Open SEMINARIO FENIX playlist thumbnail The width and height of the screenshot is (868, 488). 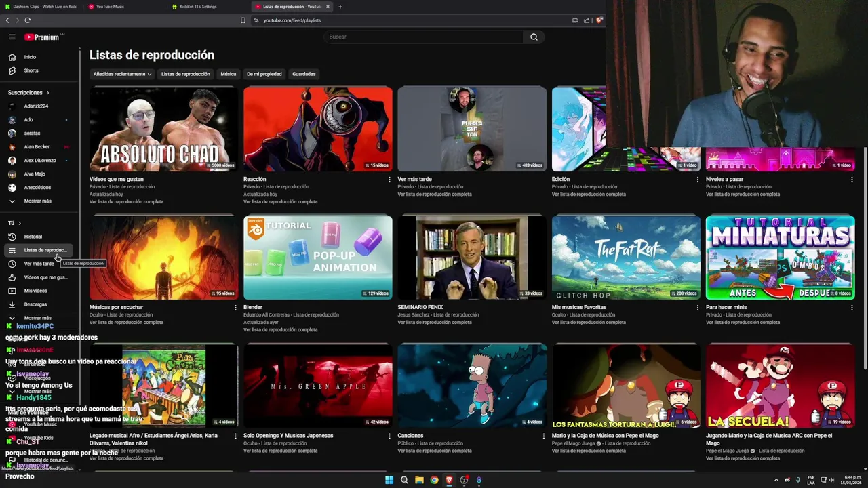click(x=471, y=258)
